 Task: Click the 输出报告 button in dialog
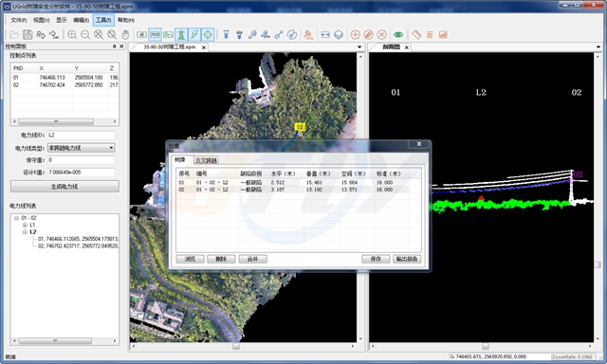(x=407, y=259)
